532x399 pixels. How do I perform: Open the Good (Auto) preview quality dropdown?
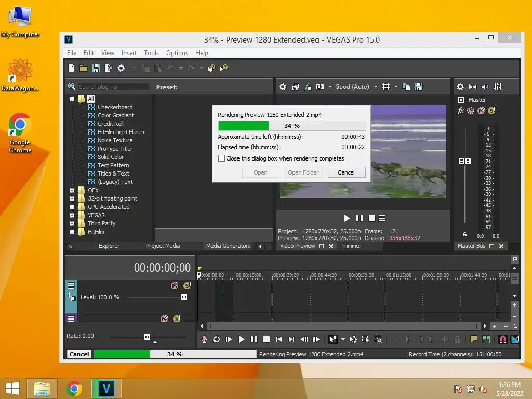pyautogui.click(x=376, y=87)
